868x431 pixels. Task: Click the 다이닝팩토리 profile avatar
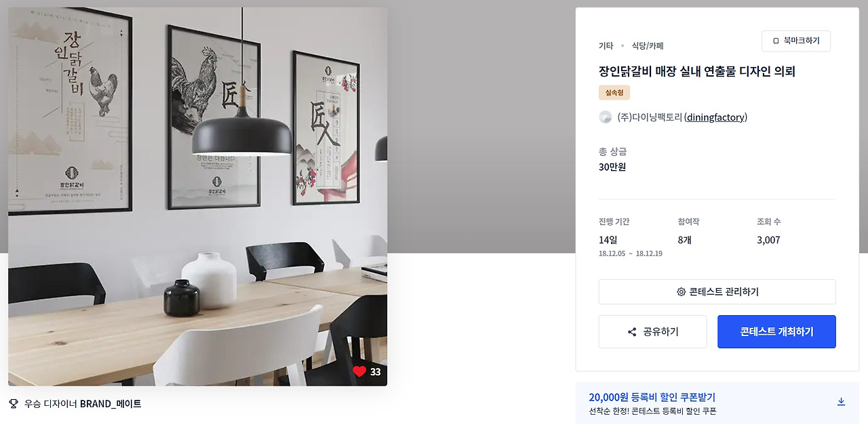[606, 117]
